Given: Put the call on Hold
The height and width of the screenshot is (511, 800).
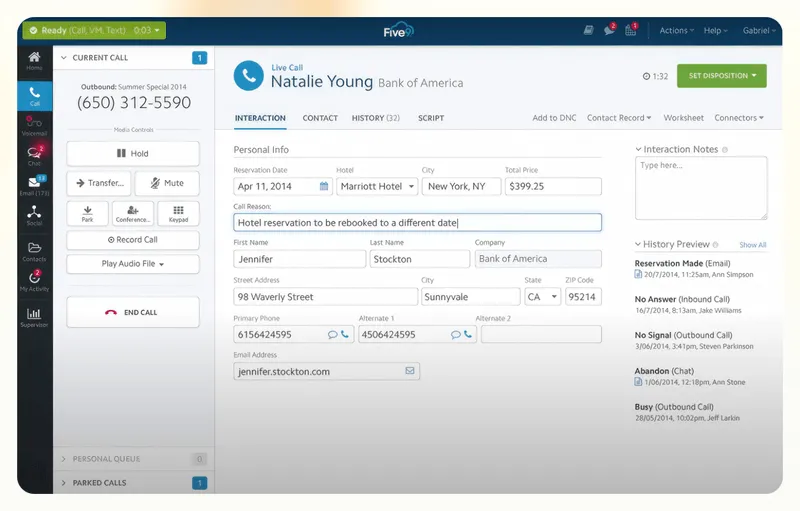Looking at the screenshot, I should [133, 154].
